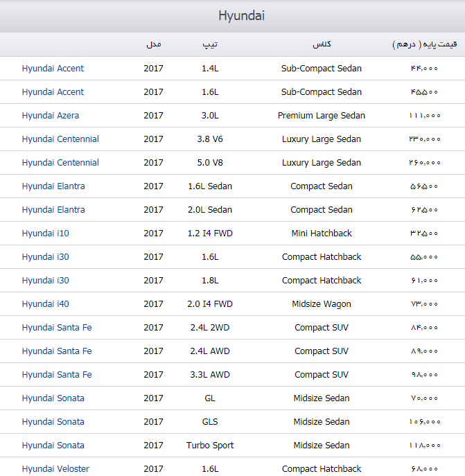
Task: Open Hyundai i30 1.8L link
Action: pos(45,280)
